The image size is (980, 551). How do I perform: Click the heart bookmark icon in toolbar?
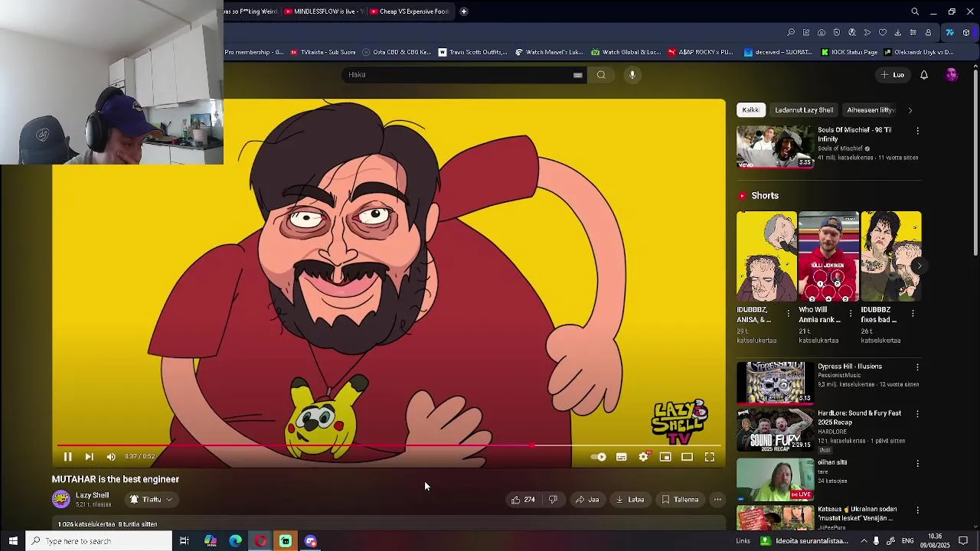tap(882, 32)
